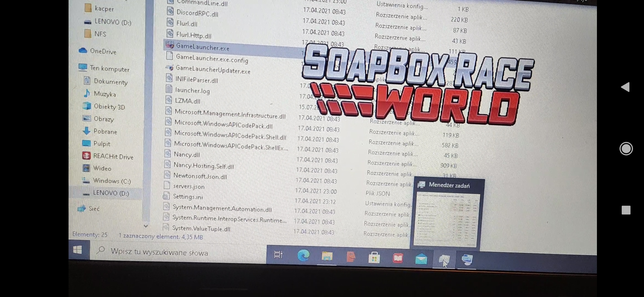The image size is (644, 297).
Task: Select Windows (C:) drive in sidebar
Action: click(111, 181)
